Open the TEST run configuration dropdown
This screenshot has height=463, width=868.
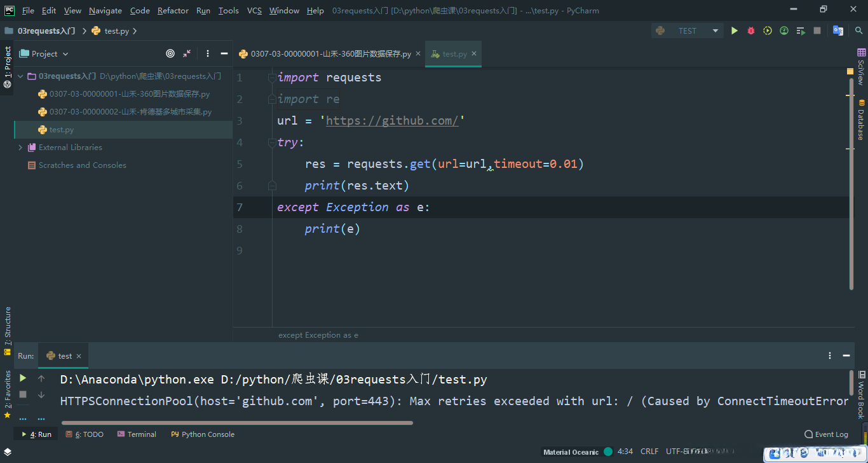coord(688,31)
